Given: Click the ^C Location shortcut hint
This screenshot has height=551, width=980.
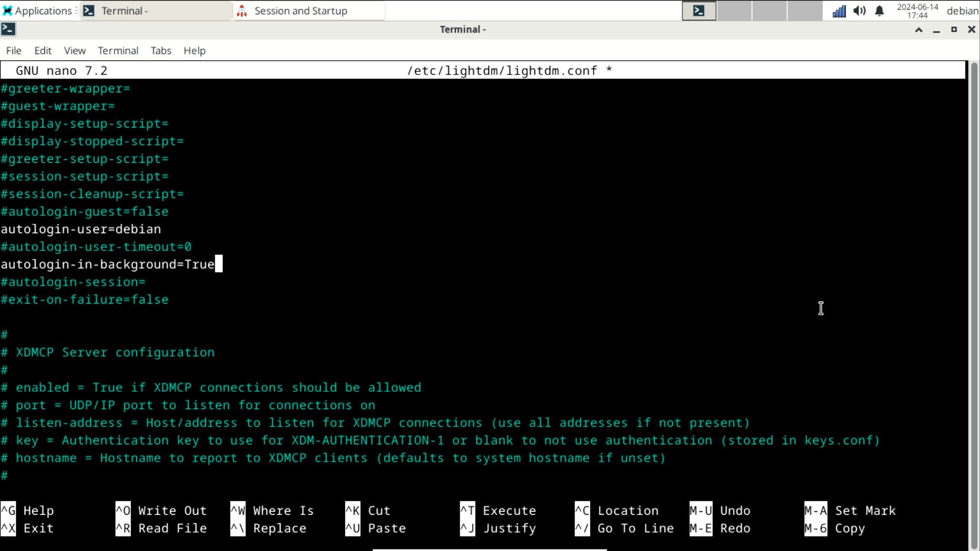Looking at the screenshot, I should pyautogui.click(x=617, y=511).
